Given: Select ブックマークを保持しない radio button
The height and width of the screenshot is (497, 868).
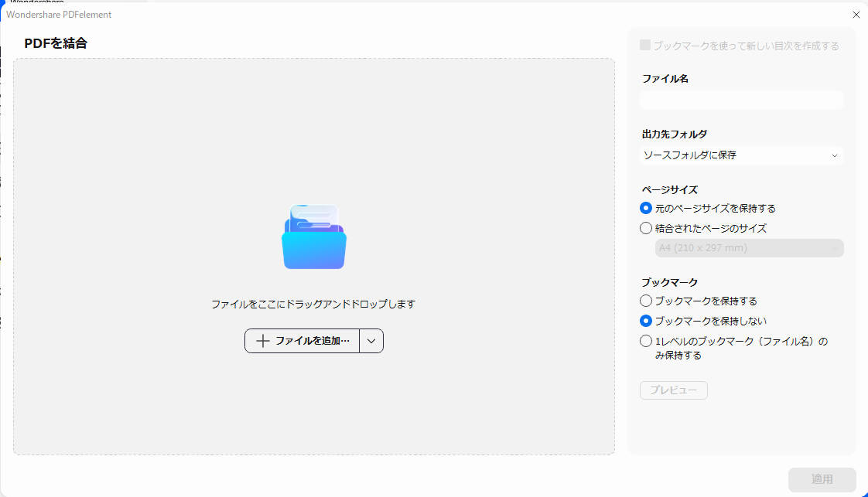Looking at the screenshot, I should (x=645, y=322).
